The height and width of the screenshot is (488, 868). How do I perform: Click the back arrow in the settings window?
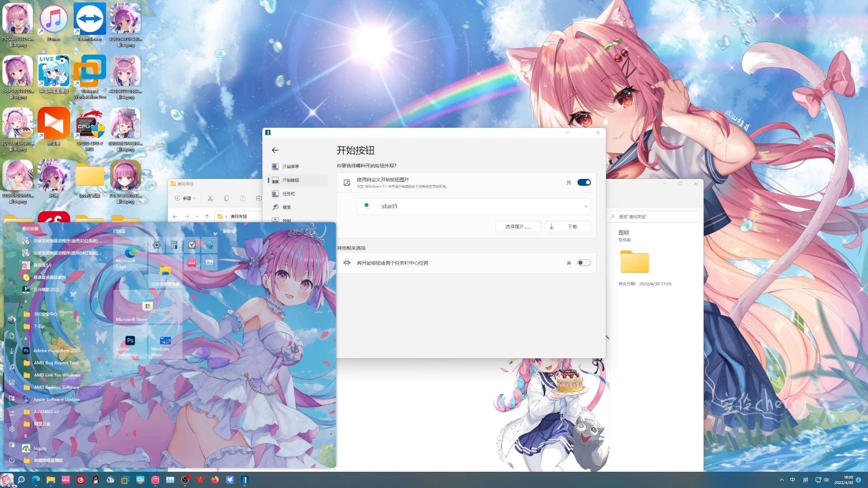275,150
